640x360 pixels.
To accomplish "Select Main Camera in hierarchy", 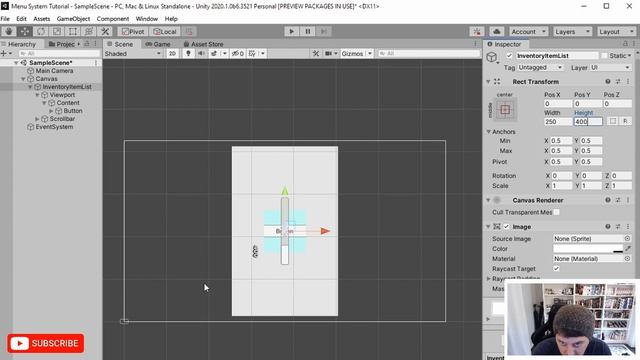I will click(x=54, y=71).
